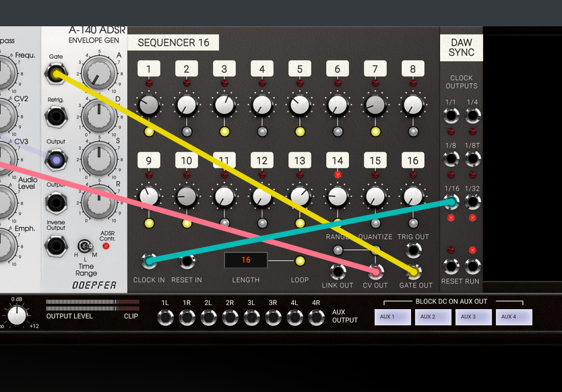Toggle AUX 1 DC block button
Viewport: 562px width, 392px height.
pos(392,317)
